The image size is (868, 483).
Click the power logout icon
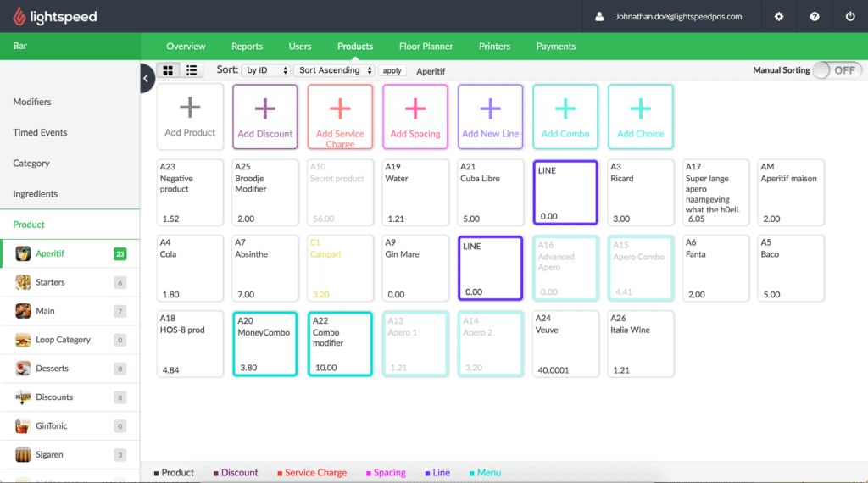[x=850, y=17]
